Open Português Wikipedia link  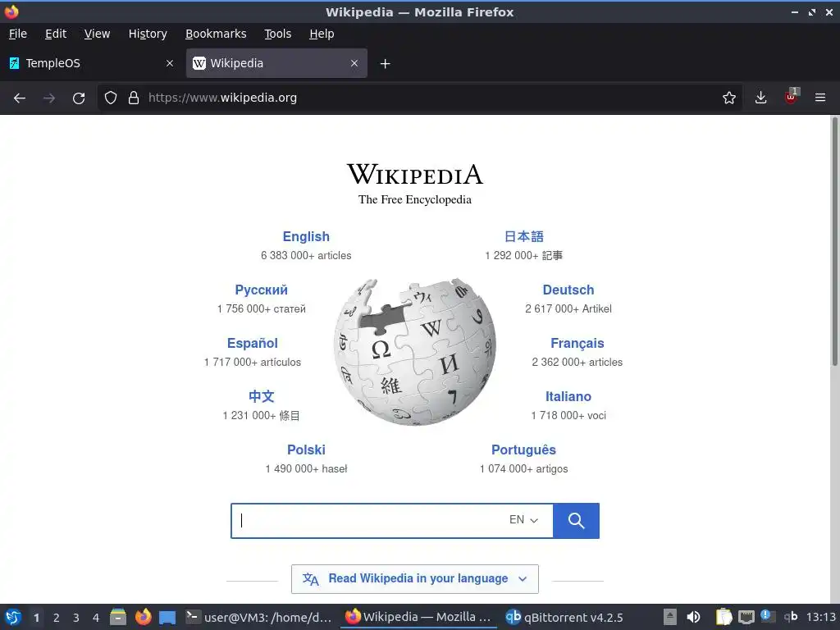click(523, 450)
